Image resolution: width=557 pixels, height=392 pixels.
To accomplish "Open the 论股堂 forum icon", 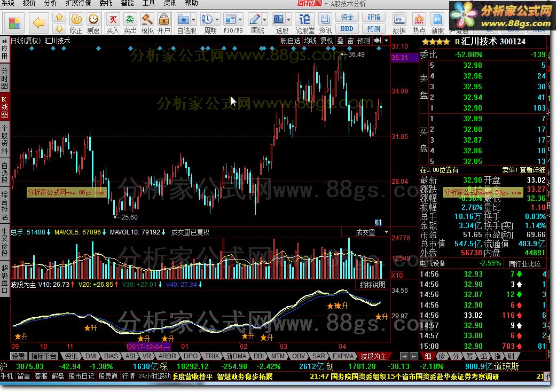I will (305, 23).
